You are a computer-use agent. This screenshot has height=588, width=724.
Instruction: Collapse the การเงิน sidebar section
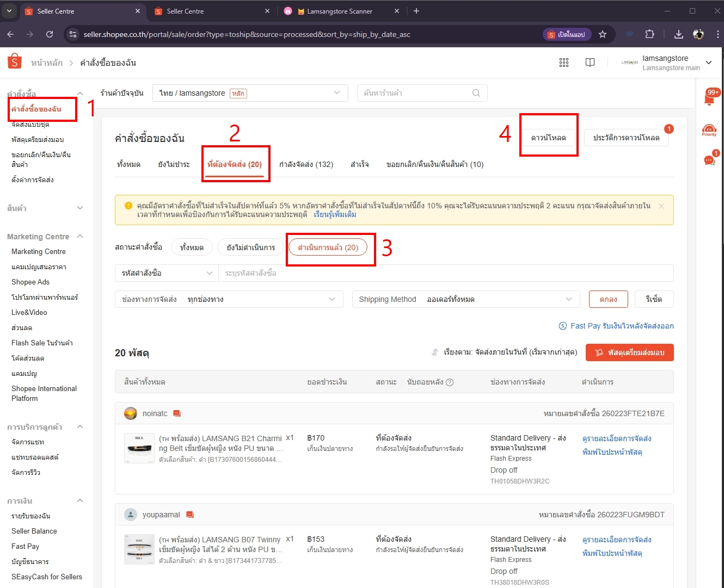(x=80, y=500)
